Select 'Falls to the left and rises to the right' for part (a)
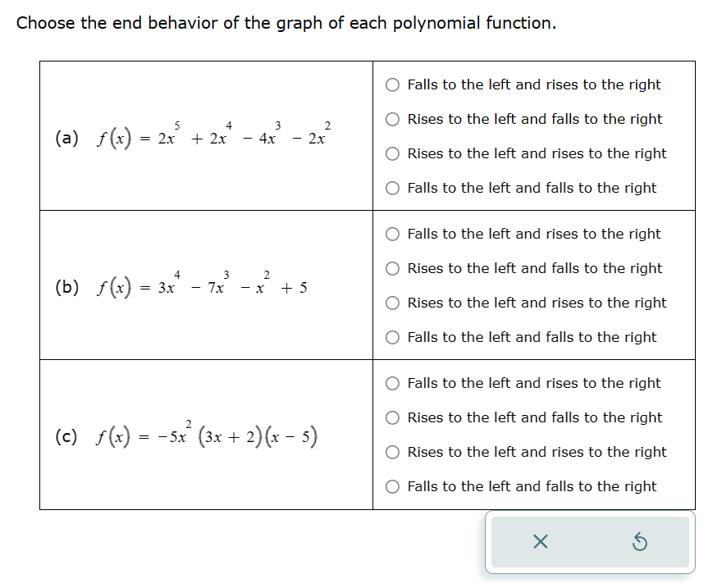The width and height of the screenshot is (722, 588). pyautogui.click(x=391, y=84)
